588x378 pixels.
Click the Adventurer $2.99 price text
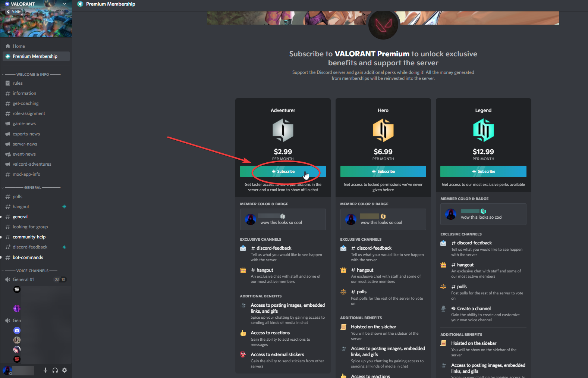(283, 152)
